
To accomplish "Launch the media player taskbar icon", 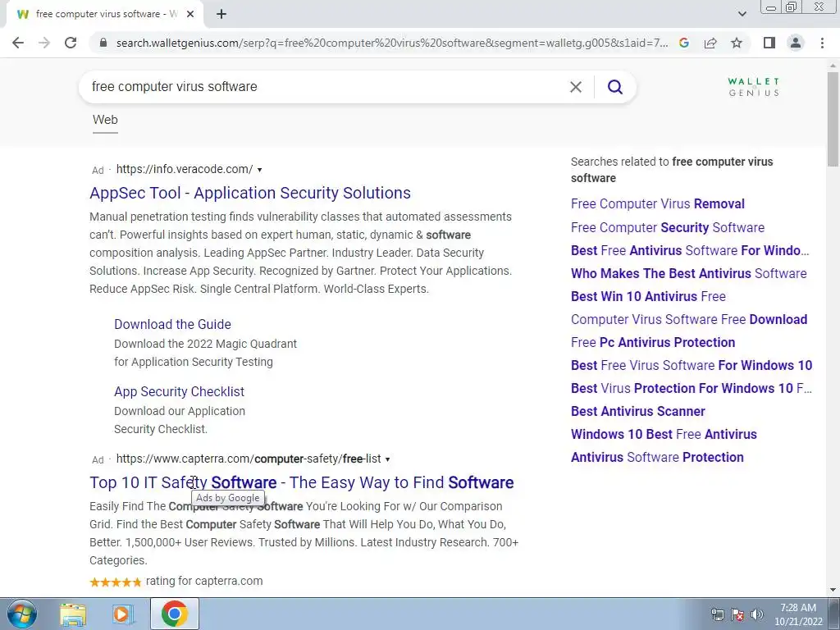I will pos(123,614).
